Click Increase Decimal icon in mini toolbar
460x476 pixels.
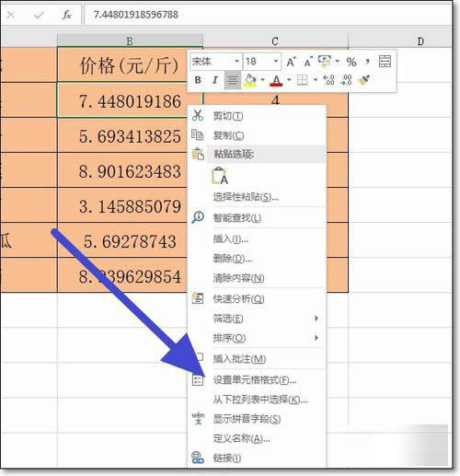point(329,80)
